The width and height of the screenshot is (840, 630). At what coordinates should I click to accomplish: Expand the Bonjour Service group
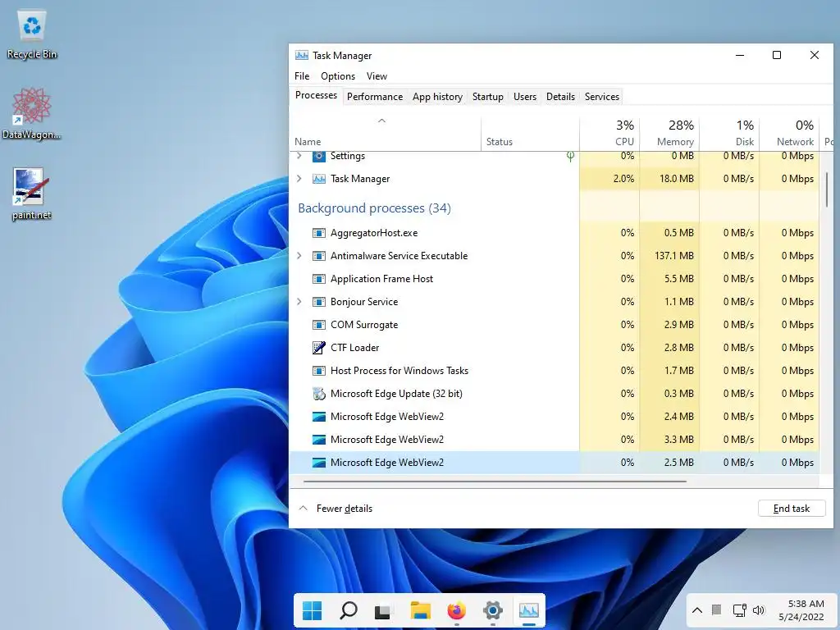coord(299,302)
